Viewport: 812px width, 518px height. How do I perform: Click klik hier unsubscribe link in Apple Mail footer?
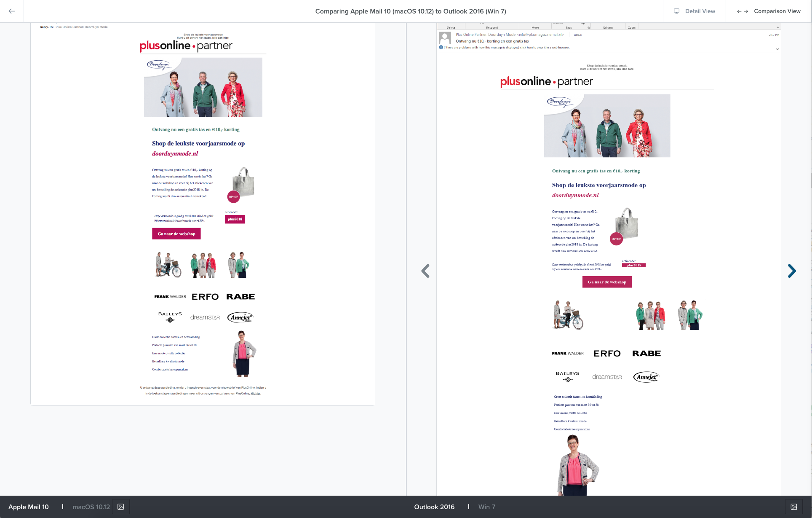coord(256,394)
